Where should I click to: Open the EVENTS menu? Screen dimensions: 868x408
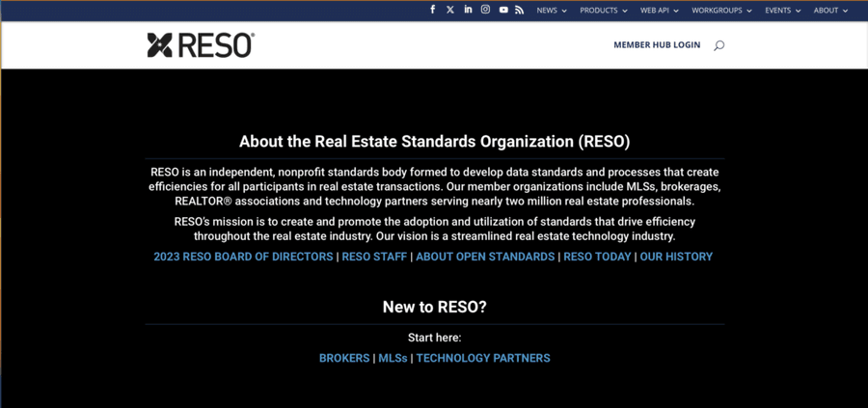tap(782, 11)
